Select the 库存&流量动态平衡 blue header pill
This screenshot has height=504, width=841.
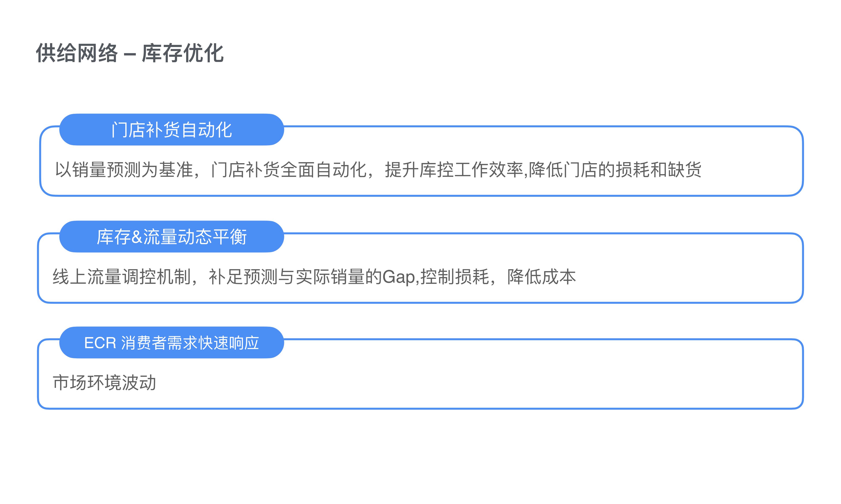[x=172, y=237]
